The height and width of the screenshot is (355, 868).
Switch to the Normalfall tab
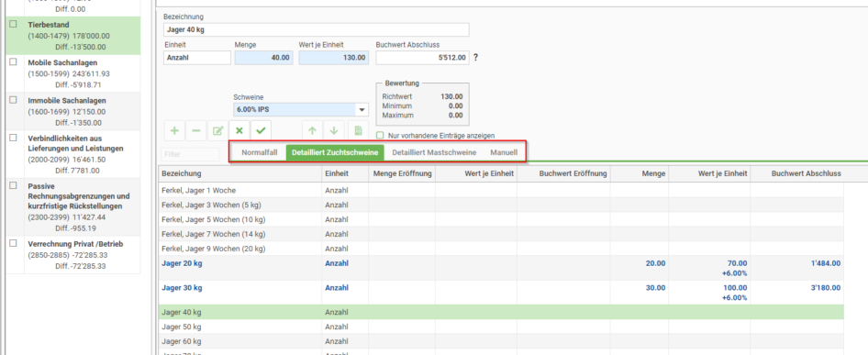pyautogui.click(x=259, y=152)
